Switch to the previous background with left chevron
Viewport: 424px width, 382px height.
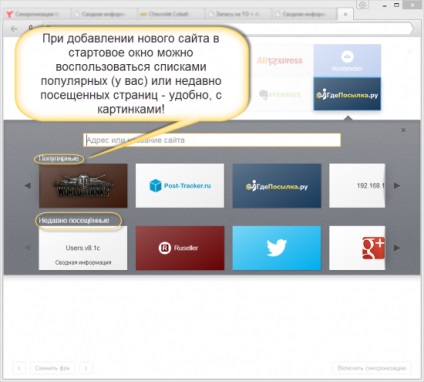[x=19, y=368]
